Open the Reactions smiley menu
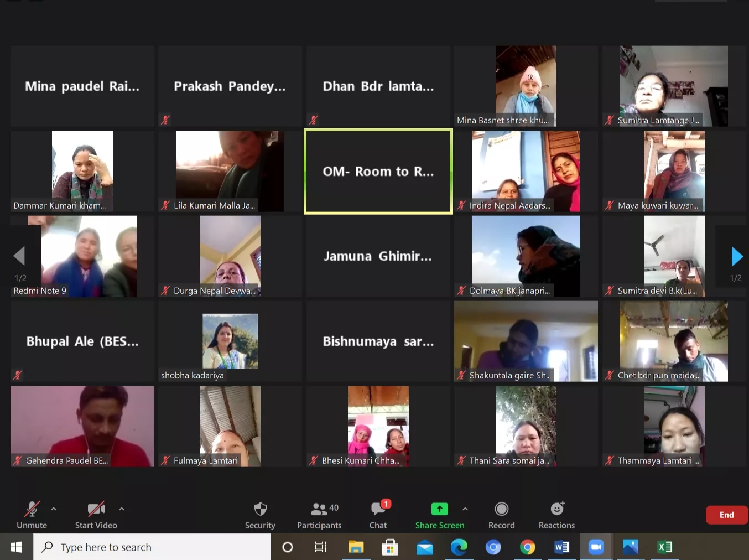 (557, 515)
